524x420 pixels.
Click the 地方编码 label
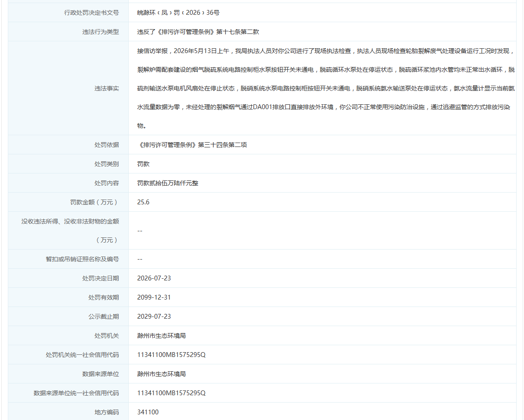(107, 412)
